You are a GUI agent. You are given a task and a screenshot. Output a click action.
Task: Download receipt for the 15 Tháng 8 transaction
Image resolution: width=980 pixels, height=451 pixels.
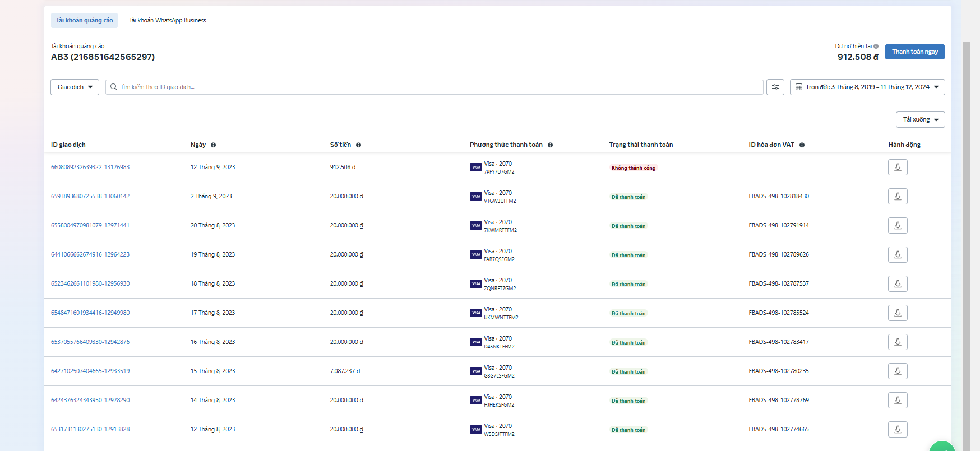point(897,371)
